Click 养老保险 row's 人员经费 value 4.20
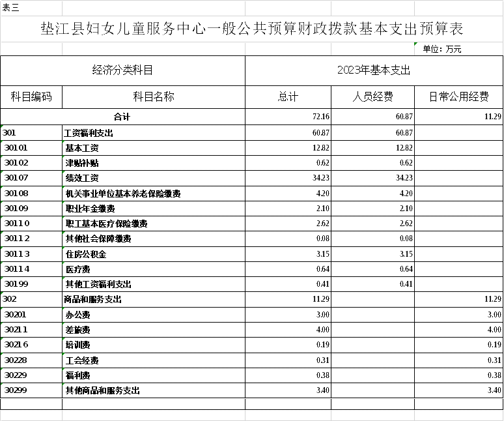Screen dimensions: 504x421 click(x=373, y=194)
